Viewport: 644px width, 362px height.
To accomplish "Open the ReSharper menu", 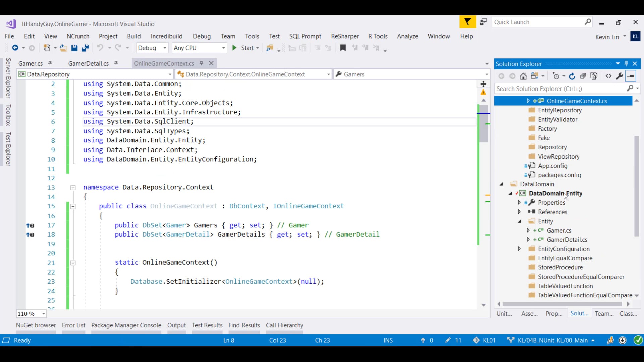I will [x=344, y=36].
